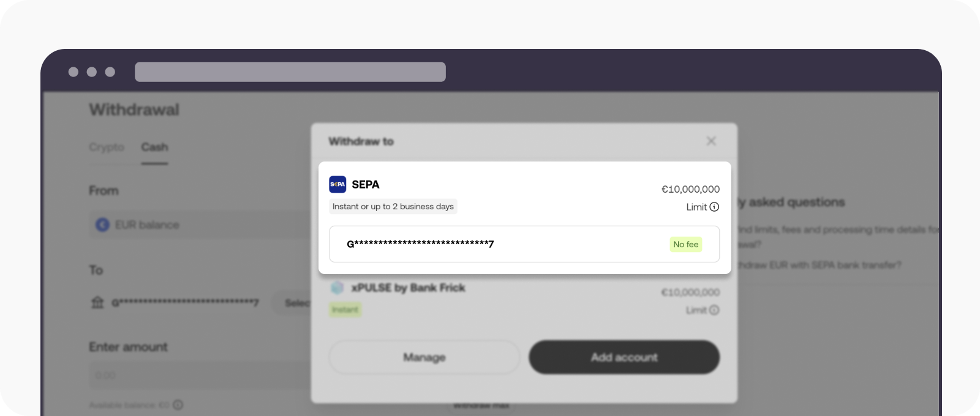The width and height of the screenshot is (980, 416).
Task: Click the Instant badge under xPULSE
Action: click(x=345, y=310)
